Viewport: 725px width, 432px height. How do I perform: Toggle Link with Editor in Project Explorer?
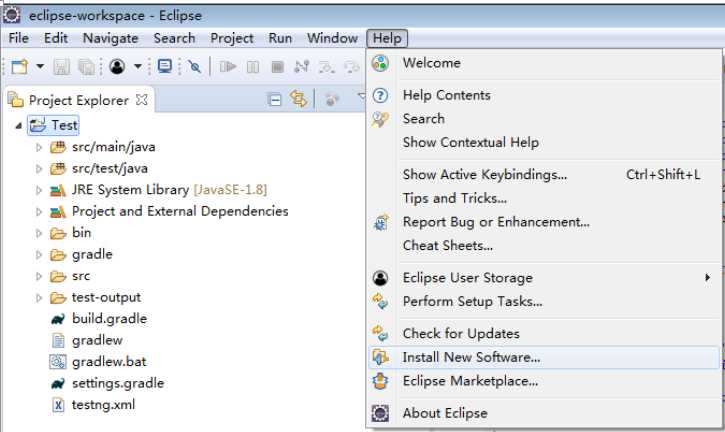298,99
